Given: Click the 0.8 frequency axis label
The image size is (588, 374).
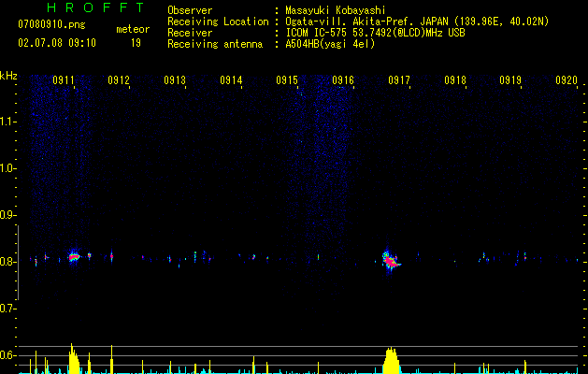Looking at the screenshot, I should [7, 262].
